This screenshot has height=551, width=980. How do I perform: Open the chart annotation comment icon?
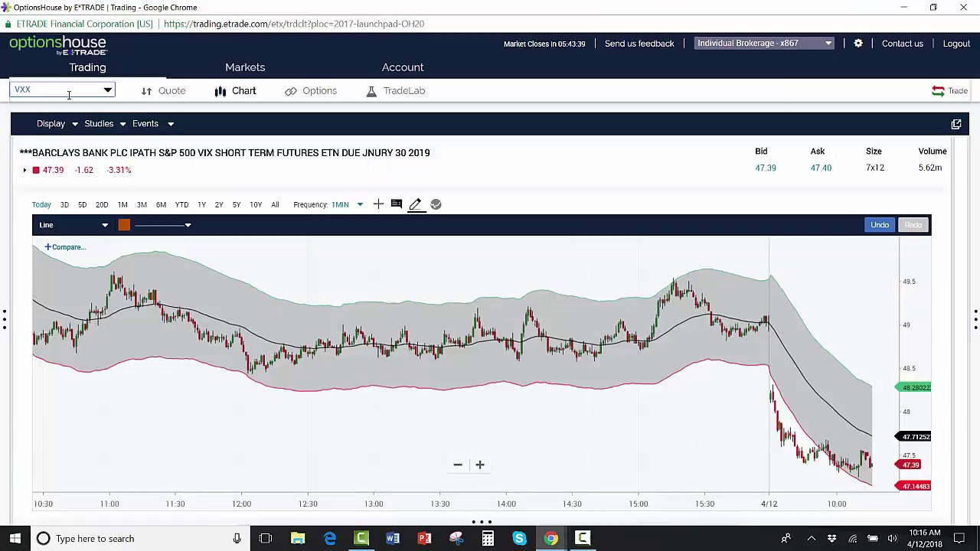coord(397,204)
